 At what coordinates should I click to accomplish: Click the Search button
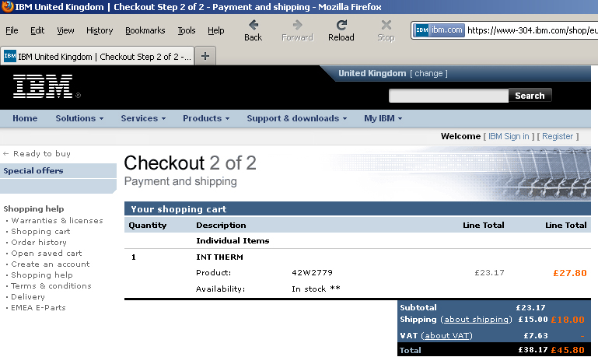[530, 96]
